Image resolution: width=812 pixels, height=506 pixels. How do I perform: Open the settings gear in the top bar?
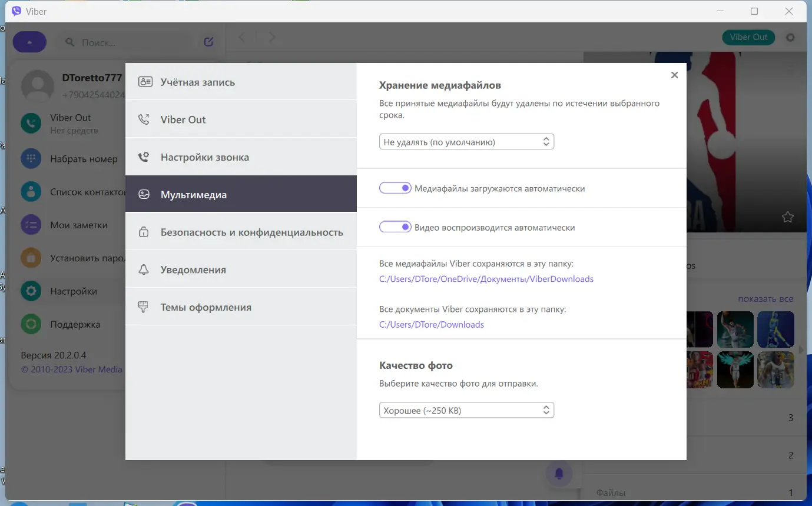(790, 37)
